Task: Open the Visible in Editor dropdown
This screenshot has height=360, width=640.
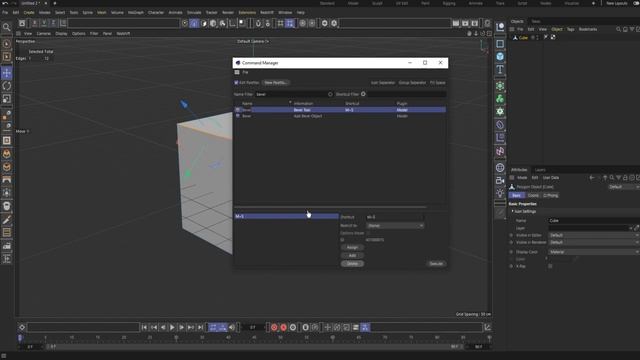Action: (594, 236)
